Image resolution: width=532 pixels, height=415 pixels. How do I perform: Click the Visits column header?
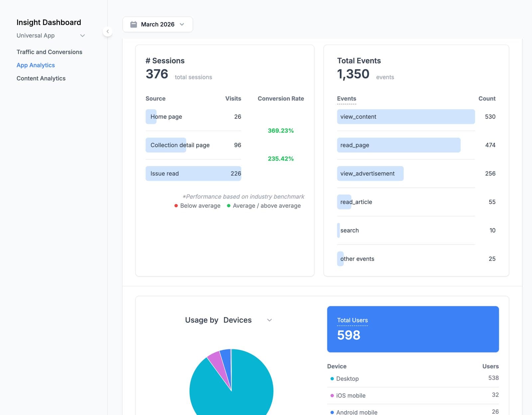click(233, 99)
